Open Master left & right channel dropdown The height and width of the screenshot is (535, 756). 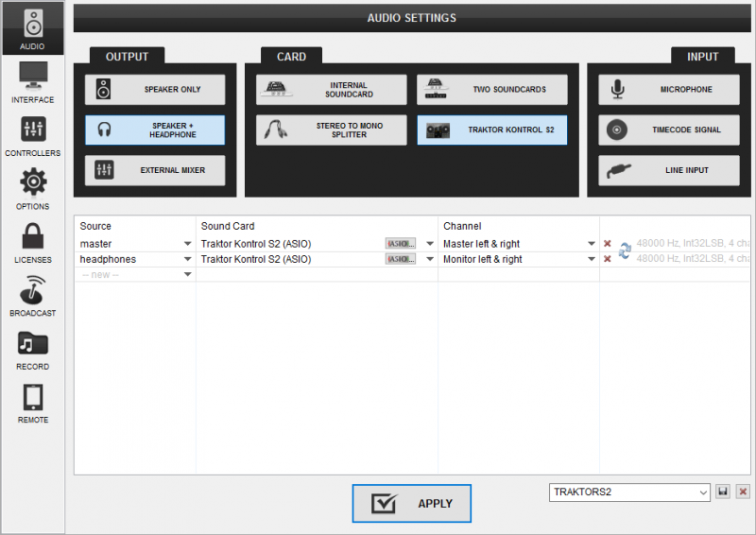(x=592, y=244)
